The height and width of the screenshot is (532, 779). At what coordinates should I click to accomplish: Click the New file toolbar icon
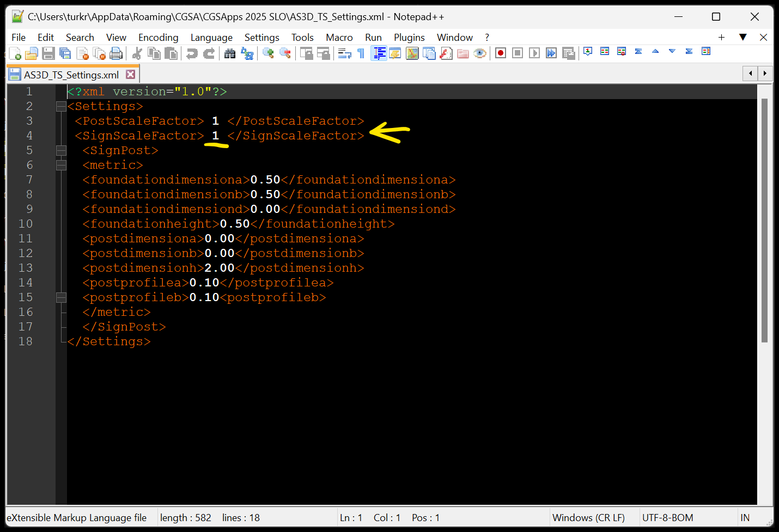pos(15,53)
